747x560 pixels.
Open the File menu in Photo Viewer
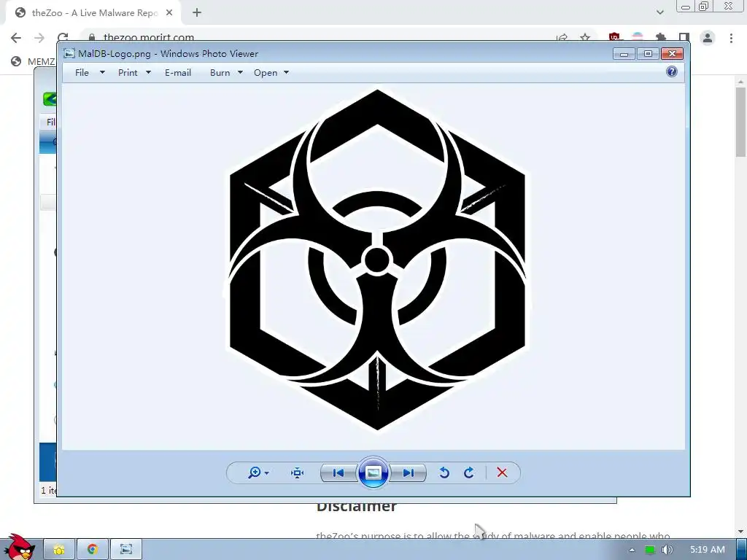(82, 72)
